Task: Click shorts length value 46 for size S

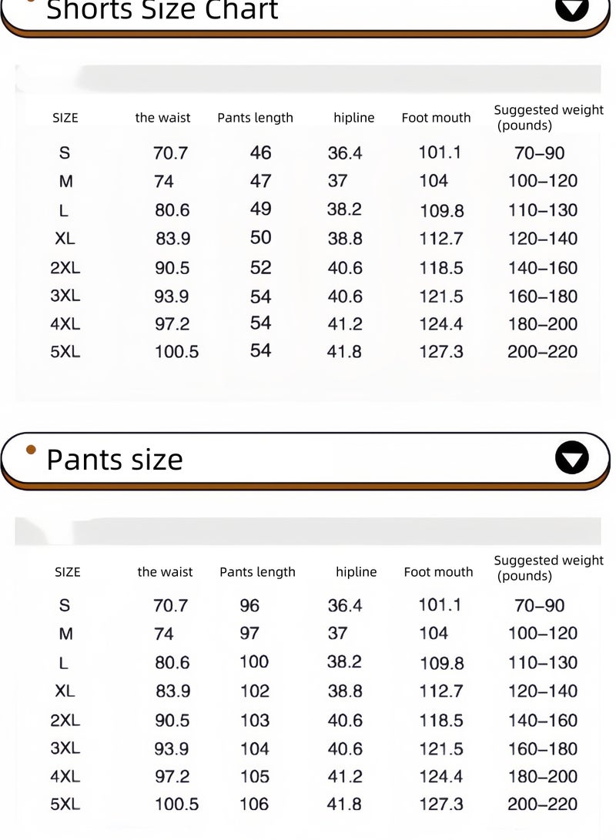Action: pos(260,152)
